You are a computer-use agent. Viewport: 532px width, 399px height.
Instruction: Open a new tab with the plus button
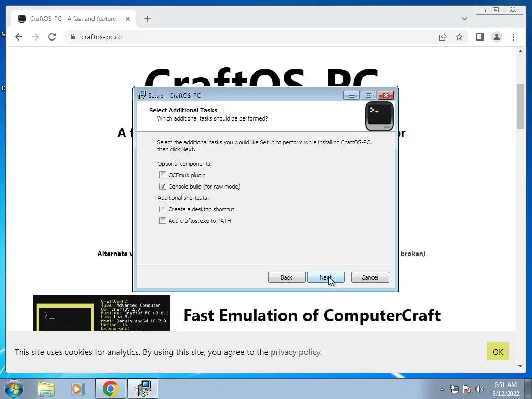tap(147, 19)
